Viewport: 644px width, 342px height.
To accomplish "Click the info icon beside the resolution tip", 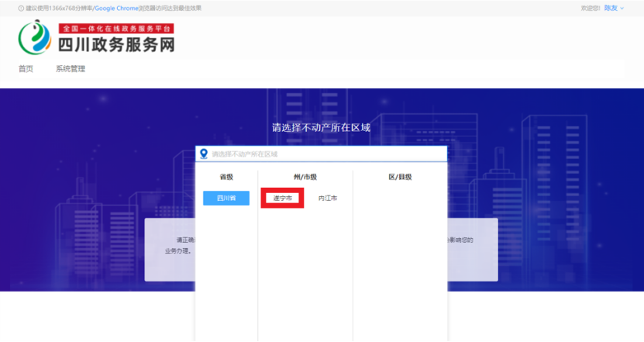I will tap(21, 8).
